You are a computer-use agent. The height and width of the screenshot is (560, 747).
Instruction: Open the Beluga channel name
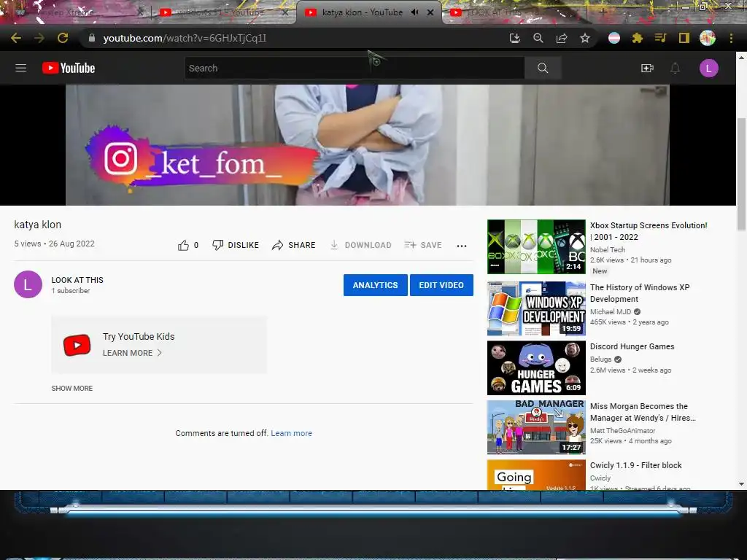click(x=600, y=359)
